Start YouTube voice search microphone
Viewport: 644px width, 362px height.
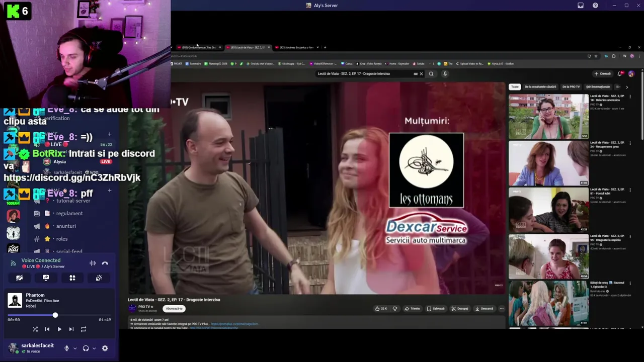[x=445, y=74]
